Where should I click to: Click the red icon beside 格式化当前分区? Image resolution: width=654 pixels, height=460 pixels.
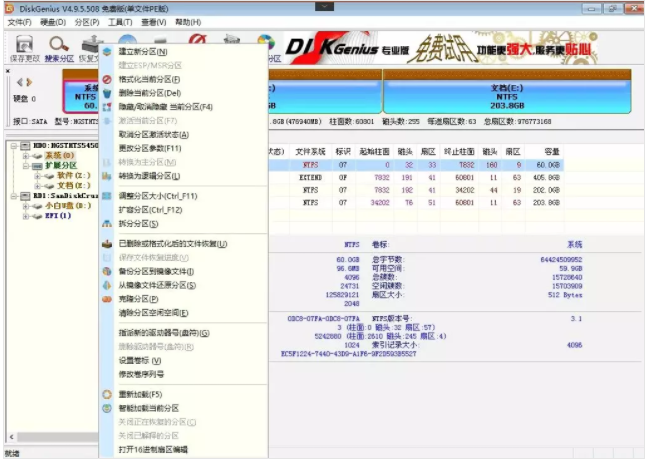[x=107, y=79]
